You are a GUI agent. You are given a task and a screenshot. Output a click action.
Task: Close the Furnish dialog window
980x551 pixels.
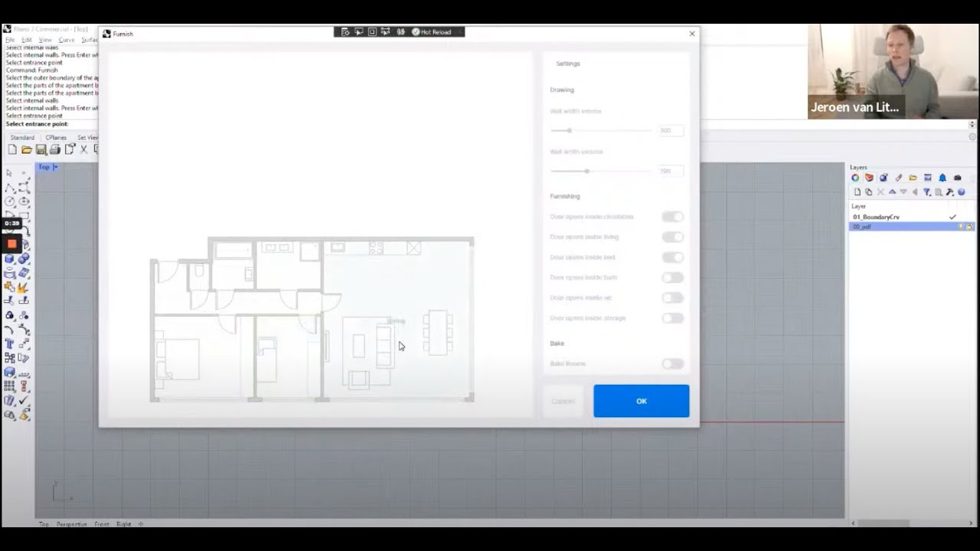tap(692, 34)
